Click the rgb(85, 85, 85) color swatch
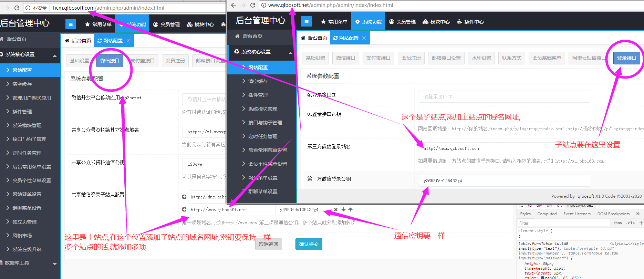The height and width of the screenshot is (279, 644). point(542,278)
